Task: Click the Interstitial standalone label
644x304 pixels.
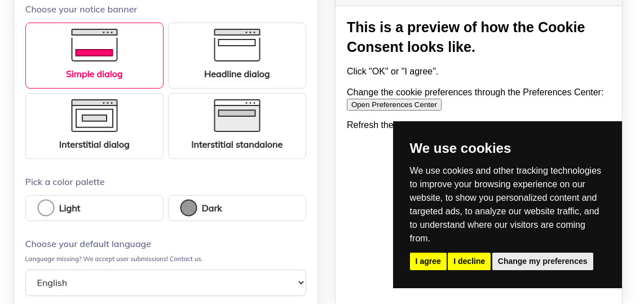Action: pos(237,144)
